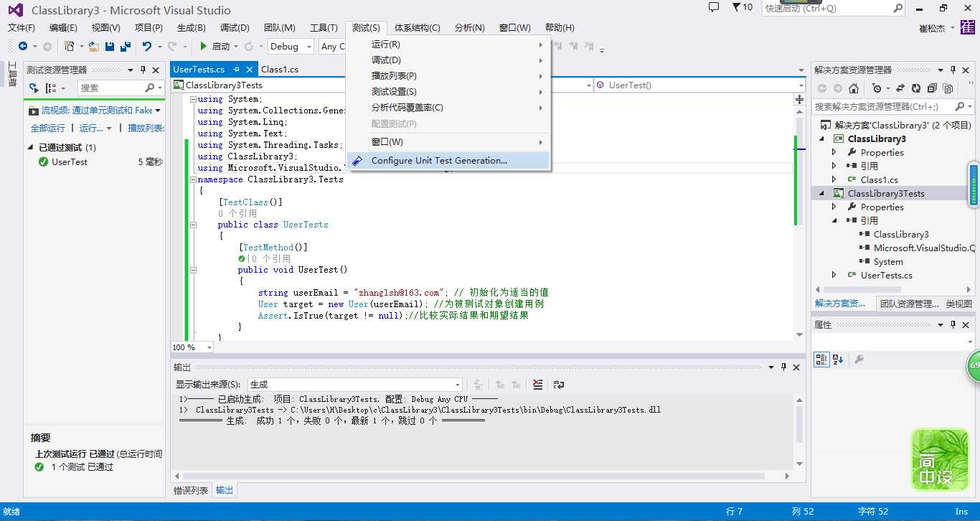Collapse the ClassLibrary3 project node
Screen dimensions: 980x521
(x=823, y=139)
